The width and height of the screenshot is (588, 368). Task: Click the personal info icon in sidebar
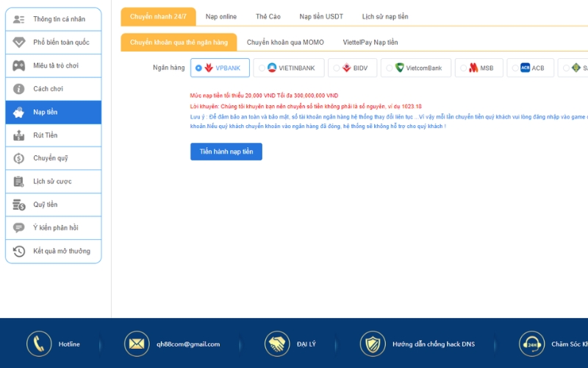coord(19,19)
